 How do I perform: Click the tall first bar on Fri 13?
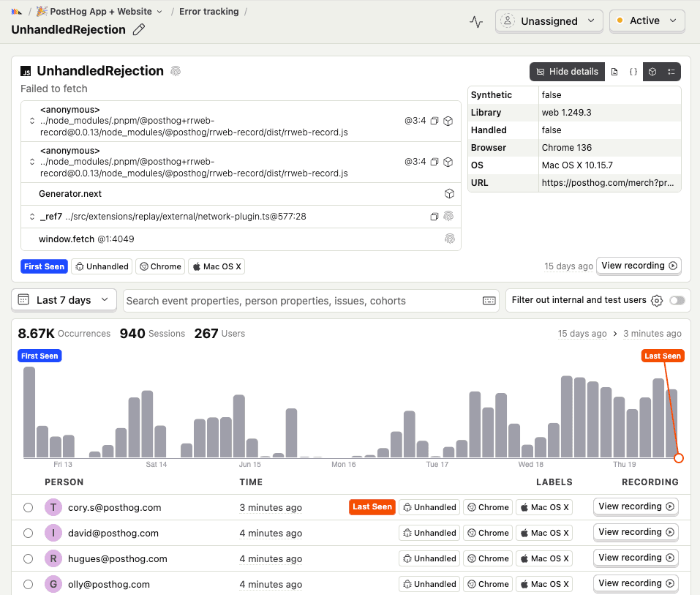click(x=29, y=412)
